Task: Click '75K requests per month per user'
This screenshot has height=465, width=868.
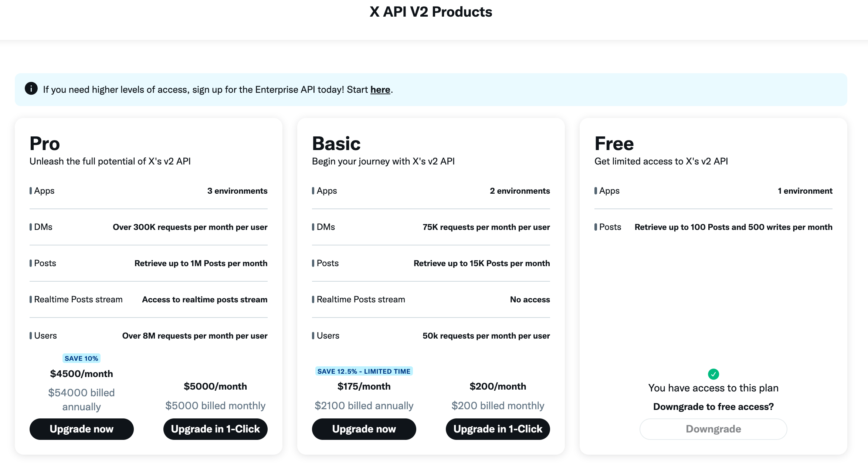Action: (486, 227)
